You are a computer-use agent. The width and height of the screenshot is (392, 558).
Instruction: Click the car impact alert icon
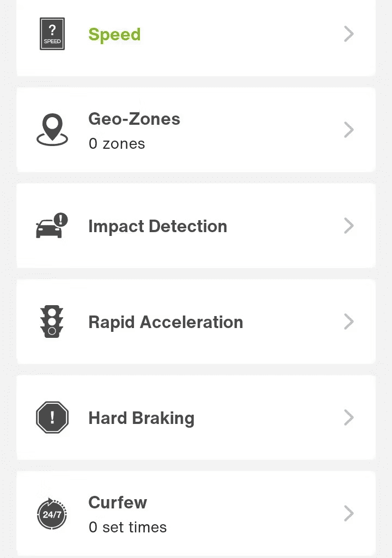[x=52, y=226]
